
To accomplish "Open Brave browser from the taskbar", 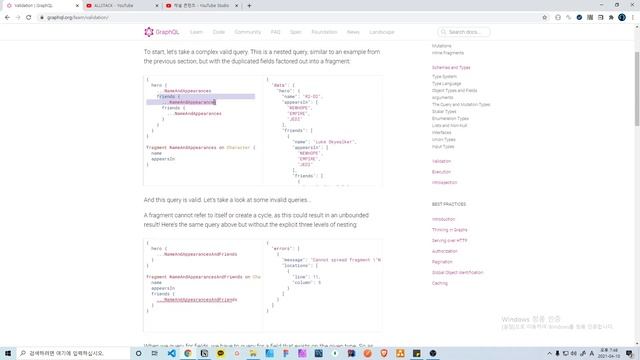I will (384, 353).
